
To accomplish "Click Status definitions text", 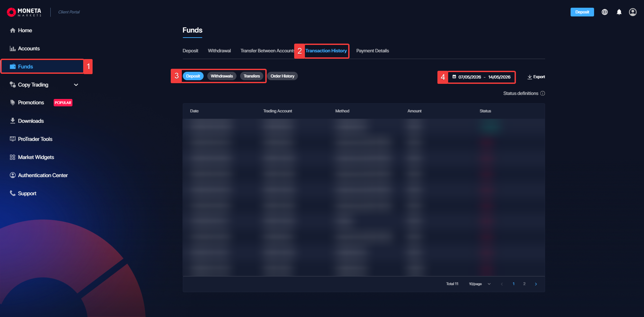I will click(521, 93).
